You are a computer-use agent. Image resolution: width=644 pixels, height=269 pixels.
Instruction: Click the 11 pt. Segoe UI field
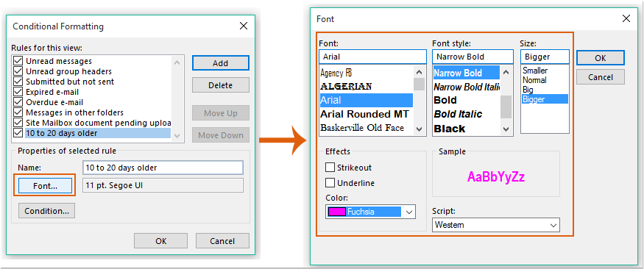click(x=163, y=185)
